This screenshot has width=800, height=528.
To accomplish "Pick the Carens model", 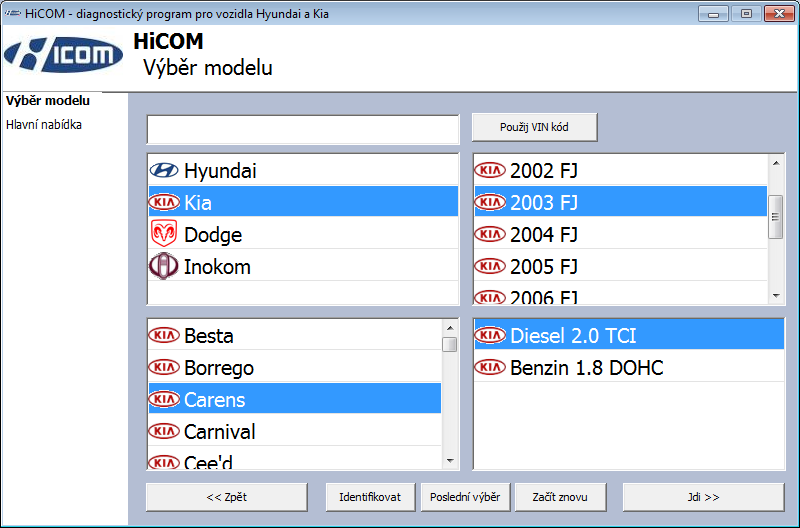I will pos(295,398).
